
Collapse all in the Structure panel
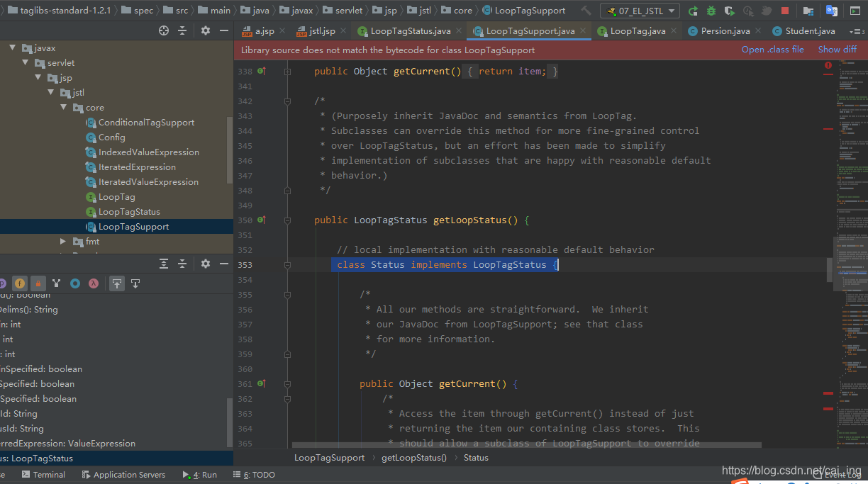tap(182, 264)
